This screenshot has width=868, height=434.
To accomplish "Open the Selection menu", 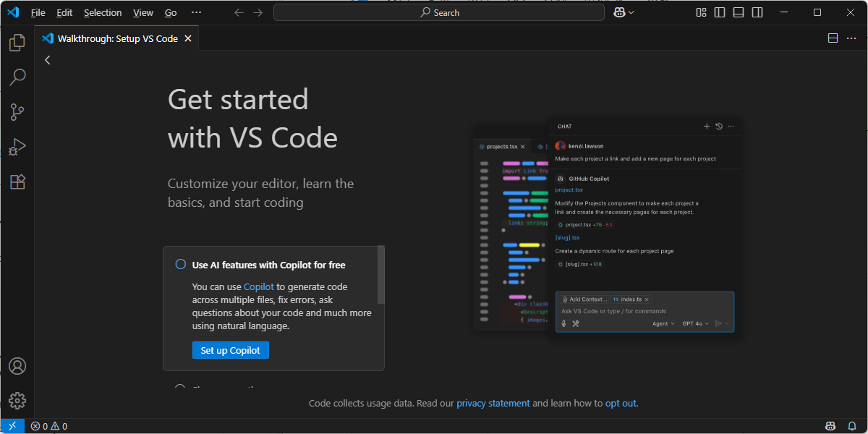I will 103,12.
